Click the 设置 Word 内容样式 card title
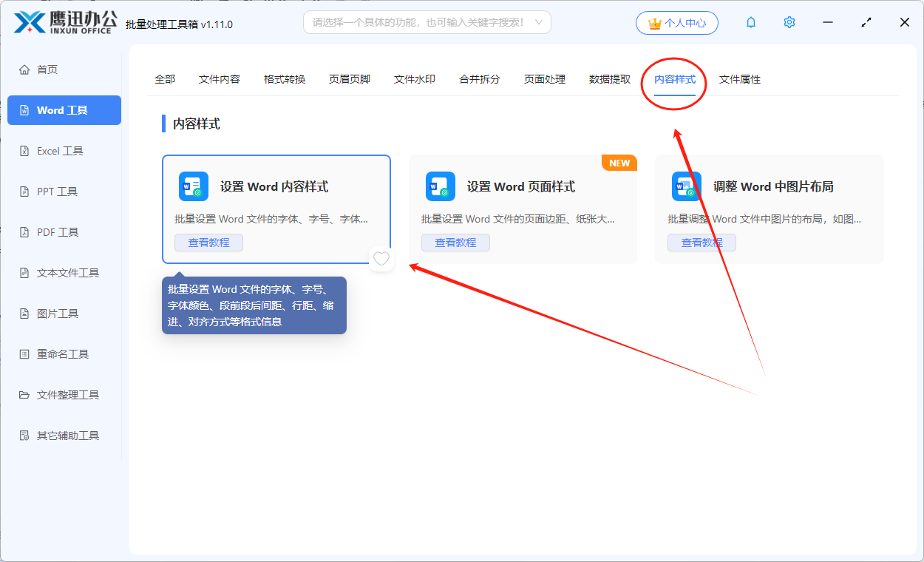The height and width of the screenshot is (562, 924). tap(274, 187)
